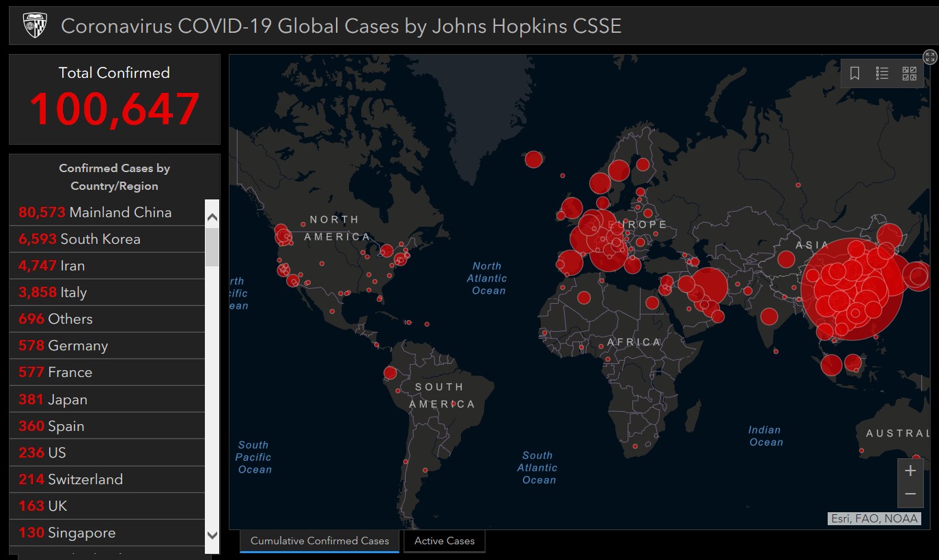939x560 pixels.
Task: Select the Italy row with 3,858 cases
Action: tap(107, 292)
